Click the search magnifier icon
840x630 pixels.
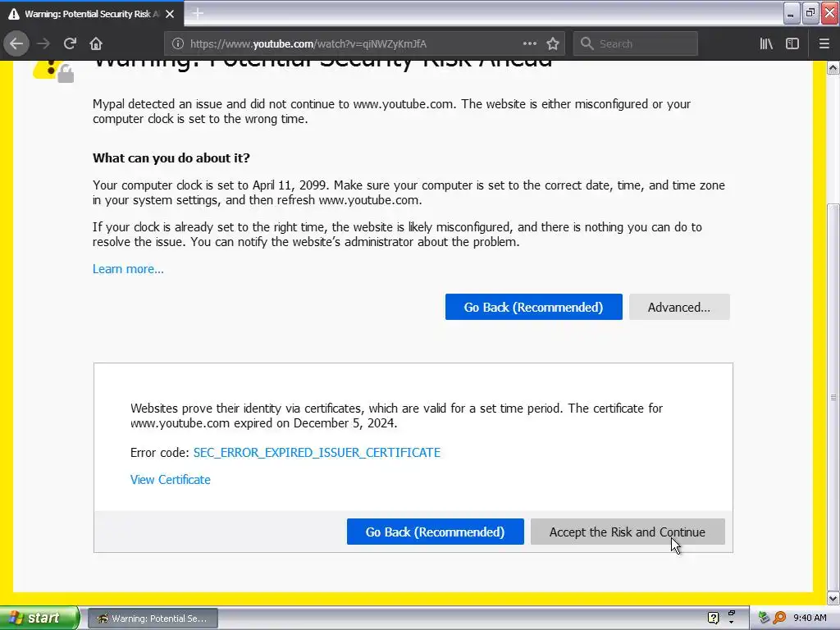[587, 43]
